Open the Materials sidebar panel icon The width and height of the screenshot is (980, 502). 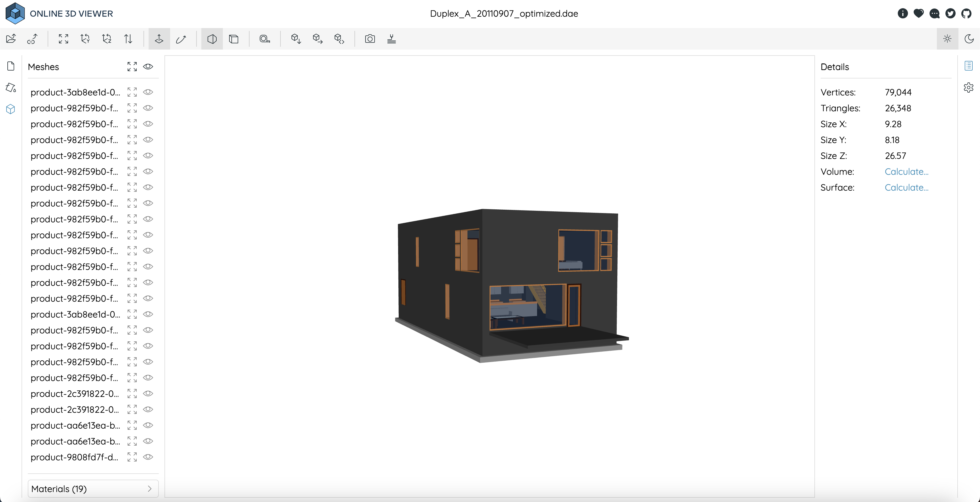[x=11, y=88]
